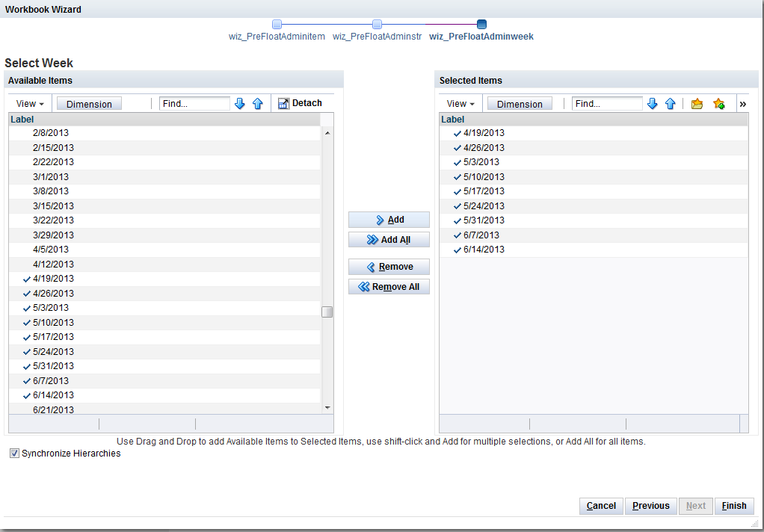The width and height of the screenshot is (764, 532).
Task: Select checked 5/24/2013 in Available Items
Action: pos(164,352)
